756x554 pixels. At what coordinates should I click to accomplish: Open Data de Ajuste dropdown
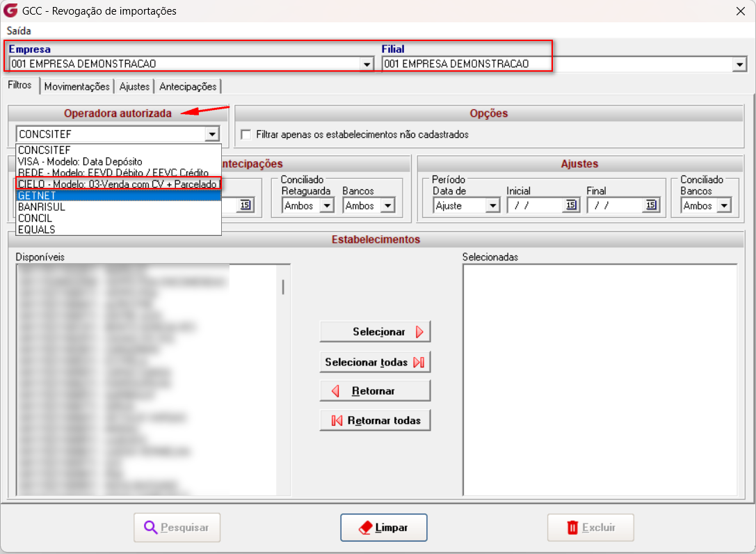[492, 206]
